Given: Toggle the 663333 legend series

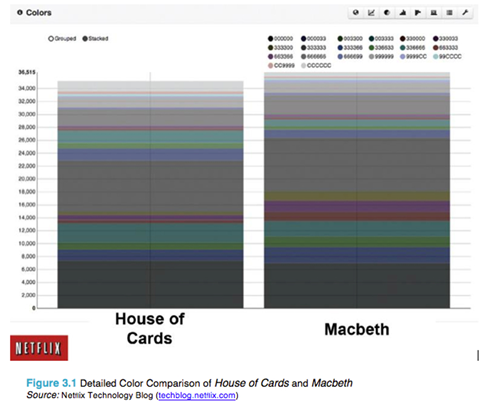Looking at the screenshot, I should [446, 48].
